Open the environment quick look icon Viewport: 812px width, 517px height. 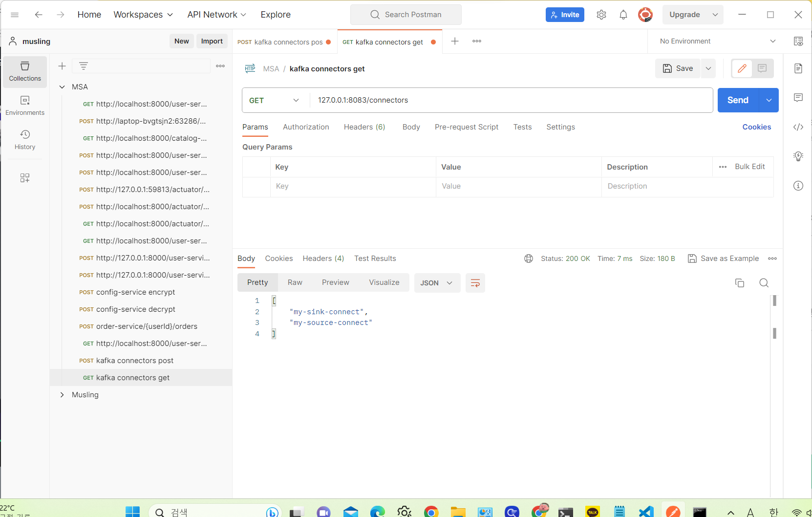pos(798,42)
